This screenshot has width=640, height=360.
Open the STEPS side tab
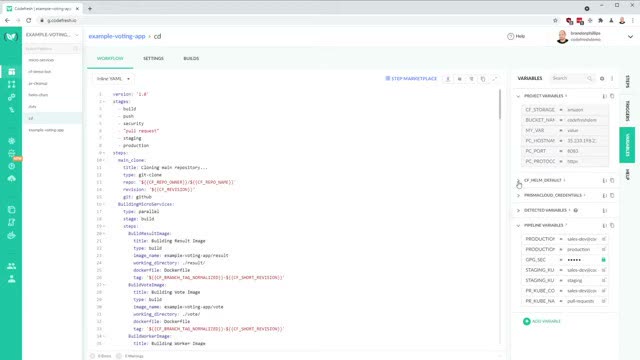627,82
